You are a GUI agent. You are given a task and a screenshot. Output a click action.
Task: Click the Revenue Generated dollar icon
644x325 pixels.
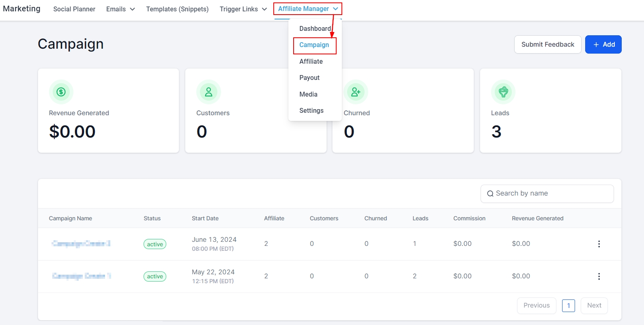(61, 92)
